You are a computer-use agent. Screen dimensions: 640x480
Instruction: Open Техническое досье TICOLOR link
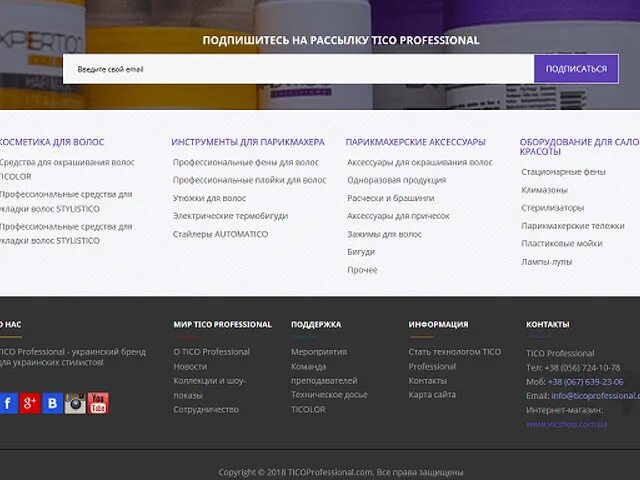(x=329, y=402)
